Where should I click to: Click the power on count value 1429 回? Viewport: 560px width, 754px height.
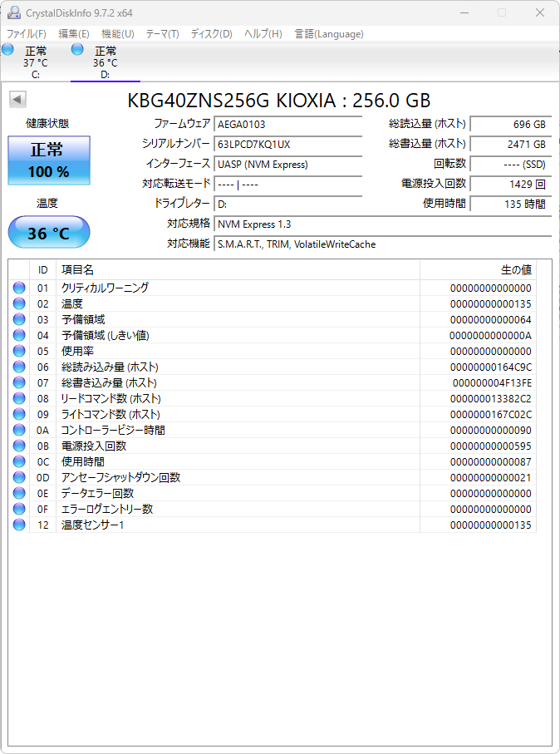(x=510, y=185)
